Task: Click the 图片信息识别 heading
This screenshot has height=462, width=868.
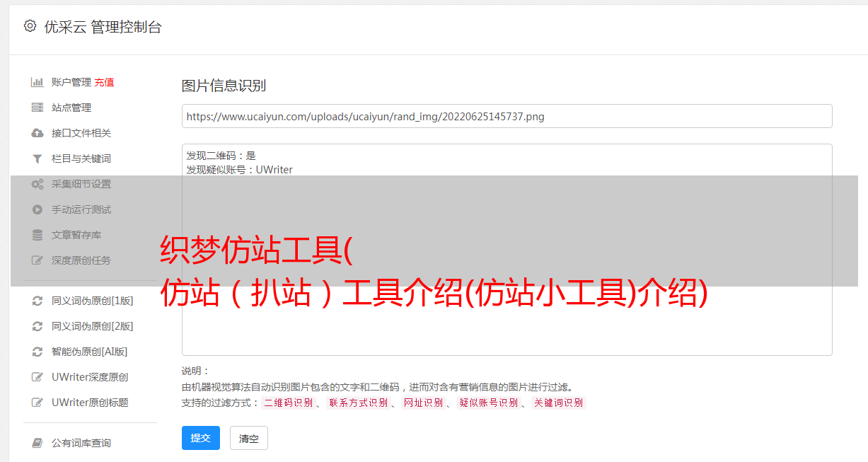Action: point(224,86)
